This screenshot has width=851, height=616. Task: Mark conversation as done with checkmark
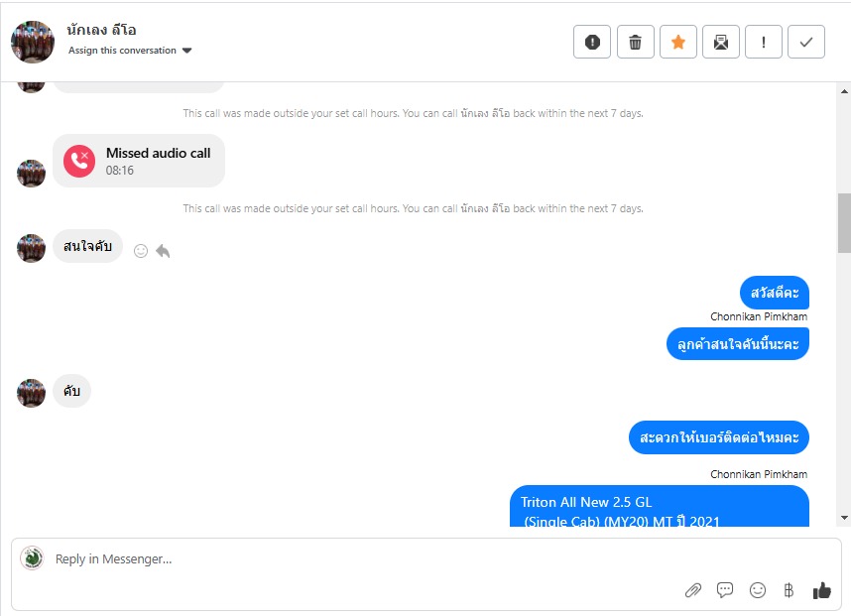806,42
